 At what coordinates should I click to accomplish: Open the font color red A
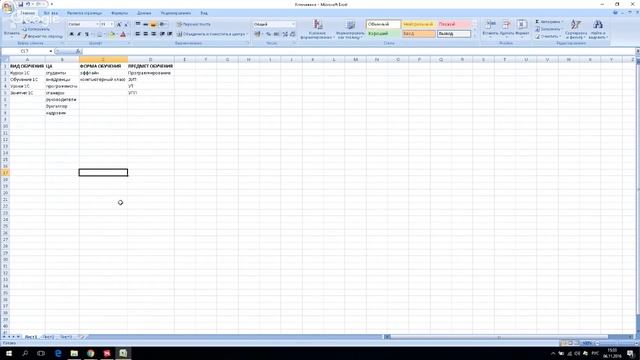click(x=123, y=34)
